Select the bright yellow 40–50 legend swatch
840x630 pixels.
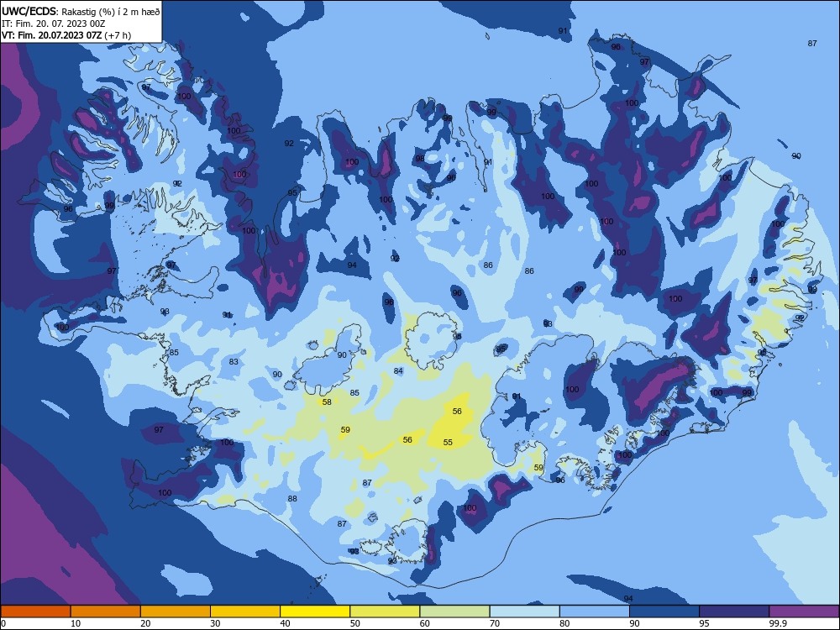(x=315, y=612)
